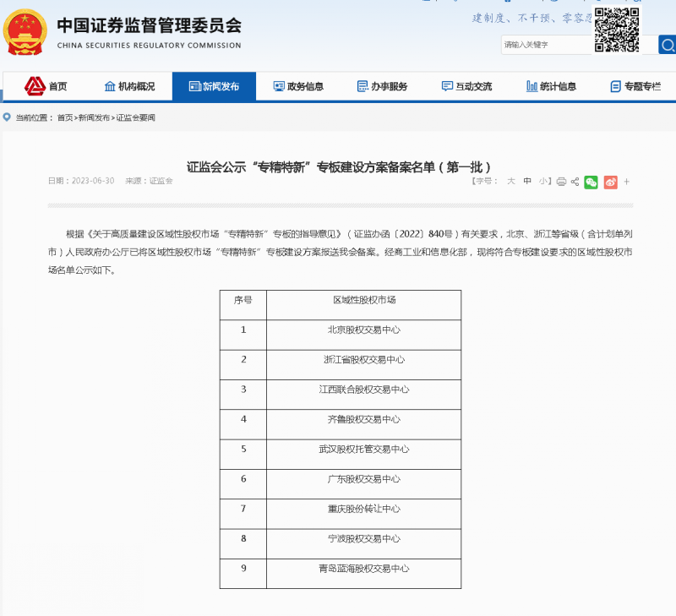This screenshot has width=676, height=616.
Task: Open the 机构概况 navigation tab
Action: coord(130,86)
